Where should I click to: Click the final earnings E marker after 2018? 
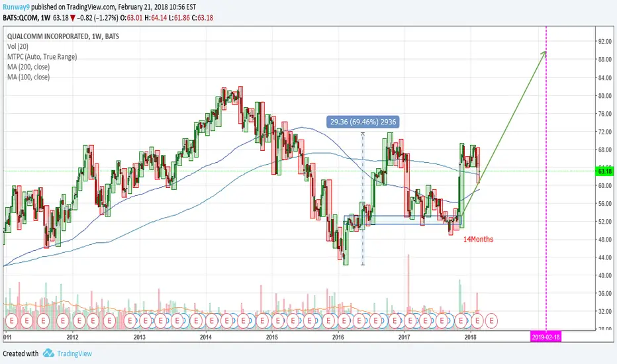pyautogui.click(x=491, y=321)
